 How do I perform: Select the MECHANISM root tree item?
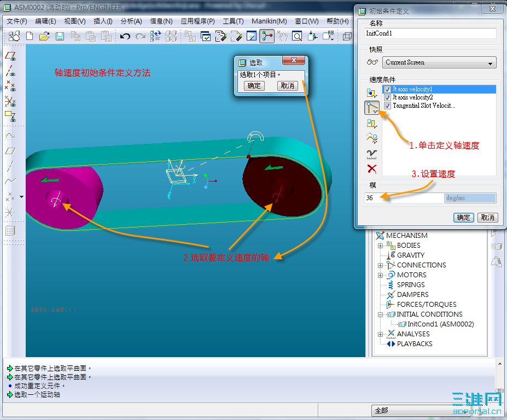407,236
